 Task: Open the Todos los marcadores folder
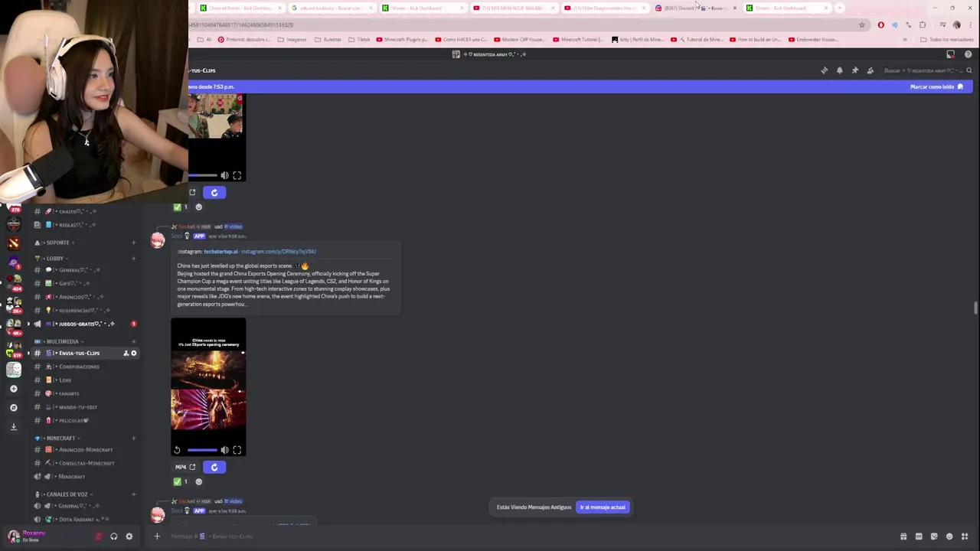[947, 39]
